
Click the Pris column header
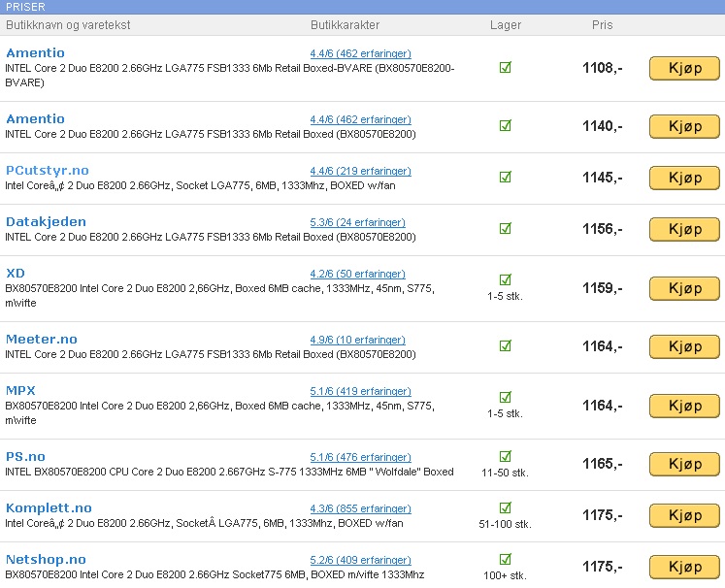pyautogui.click(x=602, y=25)
